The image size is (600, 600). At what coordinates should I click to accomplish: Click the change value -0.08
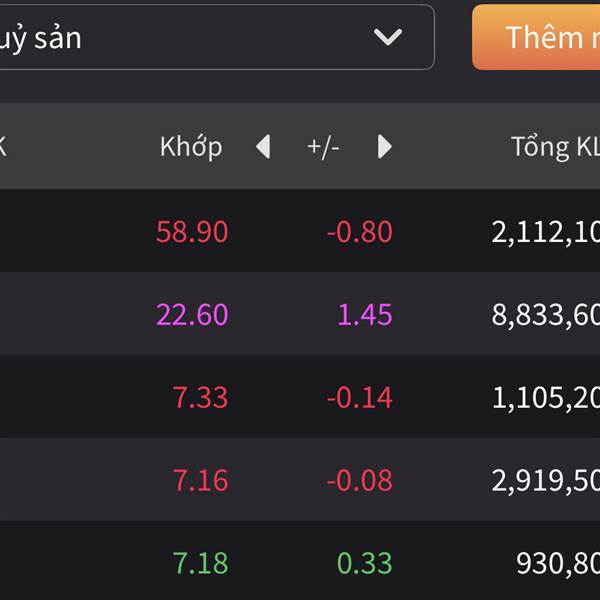tap(359, 480)
